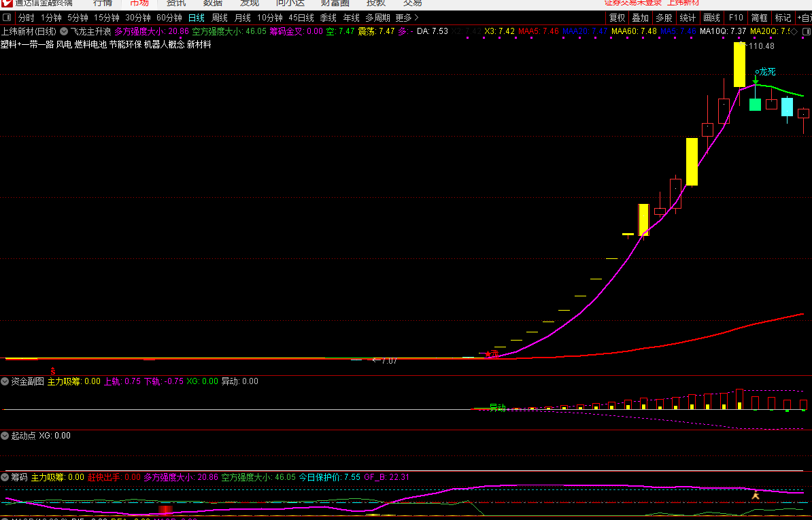Select the 15分钟 period
This screenshot has height=520, width=812.
pos(106,18)
